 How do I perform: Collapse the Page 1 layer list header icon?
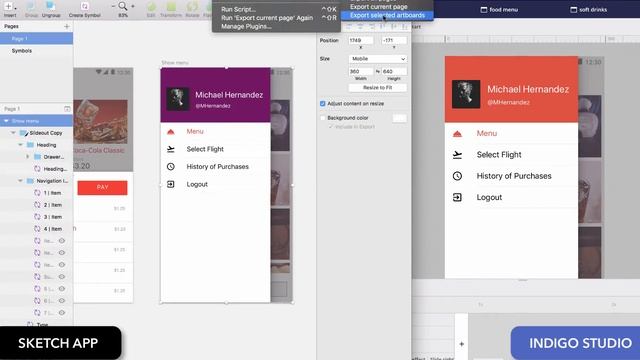[x=67, y=109]
